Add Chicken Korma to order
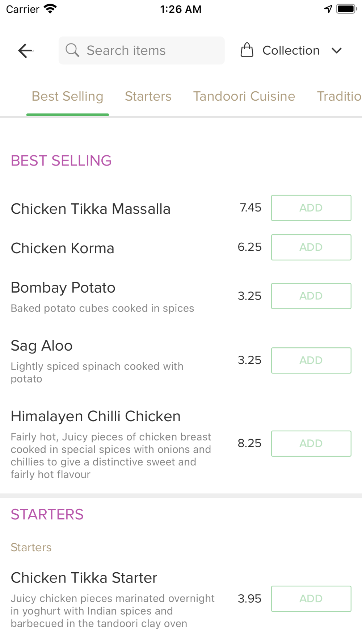The width and height of the screenshot is (362, 644). [x=311, y=247]
